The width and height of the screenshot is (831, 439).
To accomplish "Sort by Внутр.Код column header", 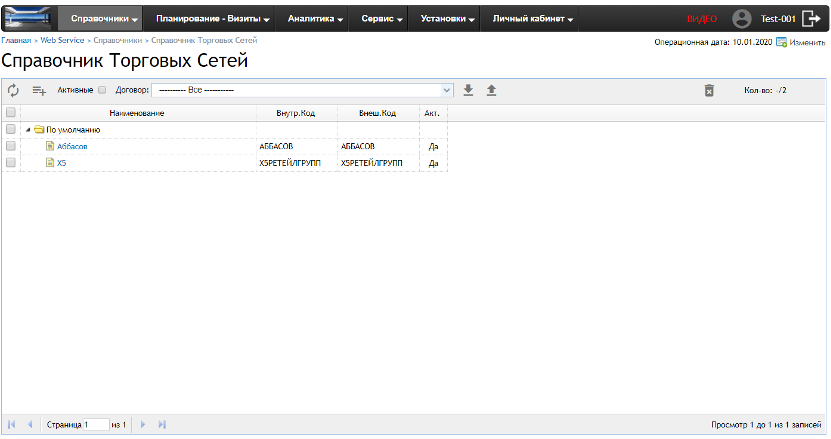I will tap(296, 113).
